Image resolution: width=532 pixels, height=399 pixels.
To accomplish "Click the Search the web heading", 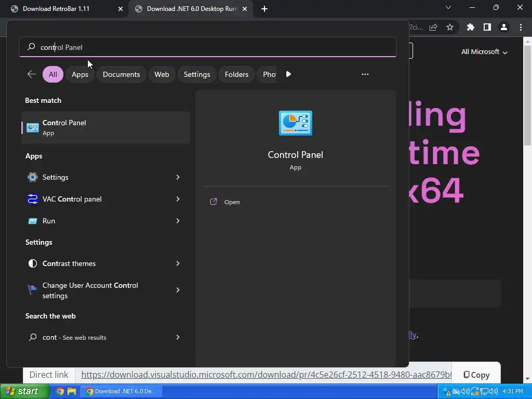I will click(x=50, y=316).
